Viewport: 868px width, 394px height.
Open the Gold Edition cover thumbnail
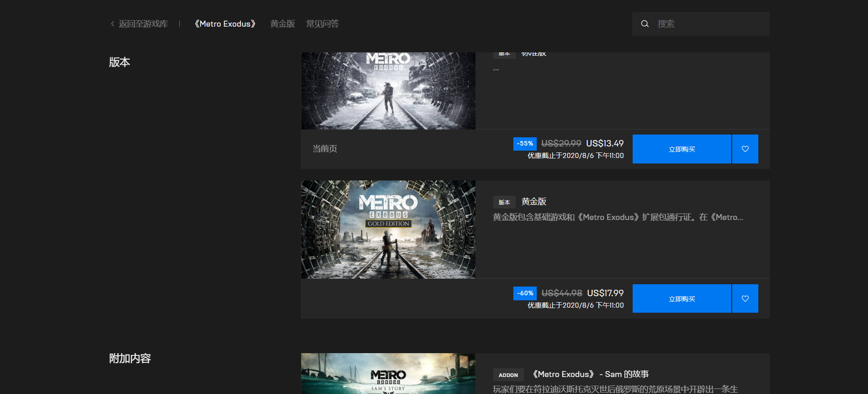(388, 230)
